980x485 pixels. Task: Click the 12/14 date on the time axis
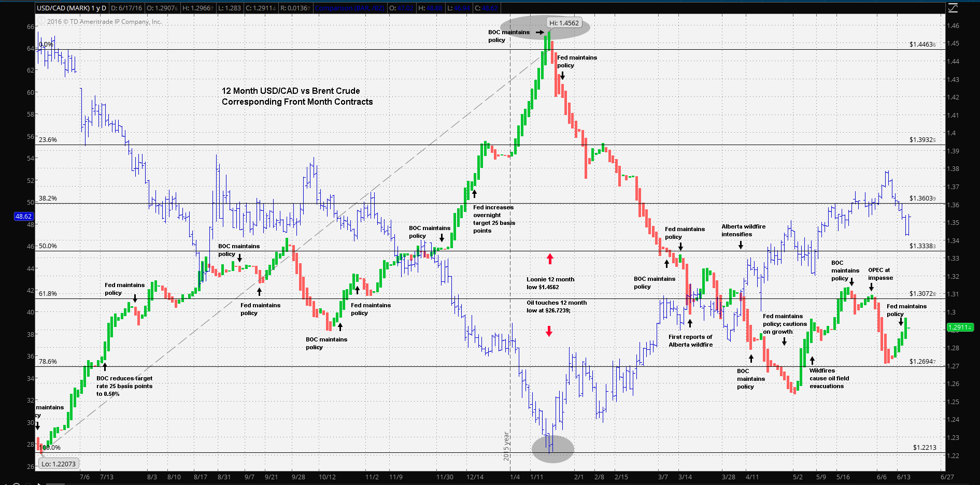(475, 477)
